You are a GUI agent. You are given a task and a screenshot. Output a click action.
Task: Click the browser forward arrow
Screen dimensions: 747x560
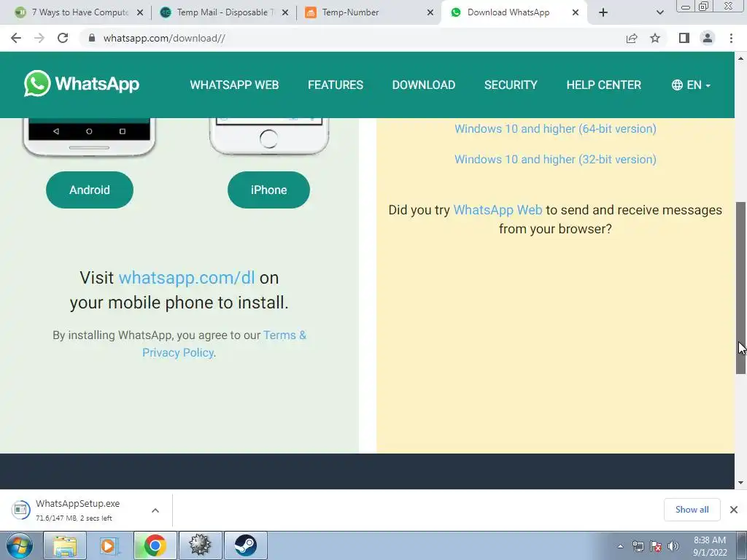(x=39, y=38)
